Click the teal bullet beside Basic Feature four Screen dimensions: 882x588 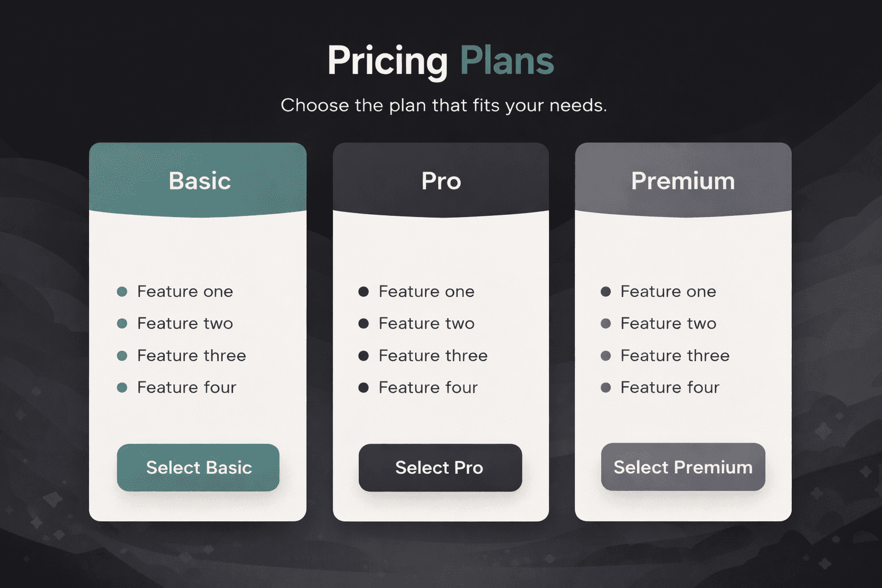(122, 388)
